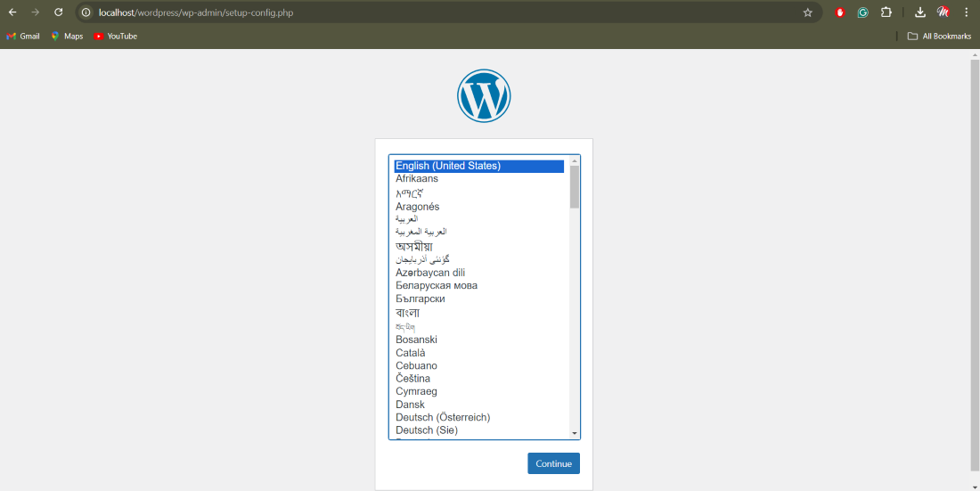Click page scrollbar down arrow
This screenshot has height=491, width=980.
[975, 486]
